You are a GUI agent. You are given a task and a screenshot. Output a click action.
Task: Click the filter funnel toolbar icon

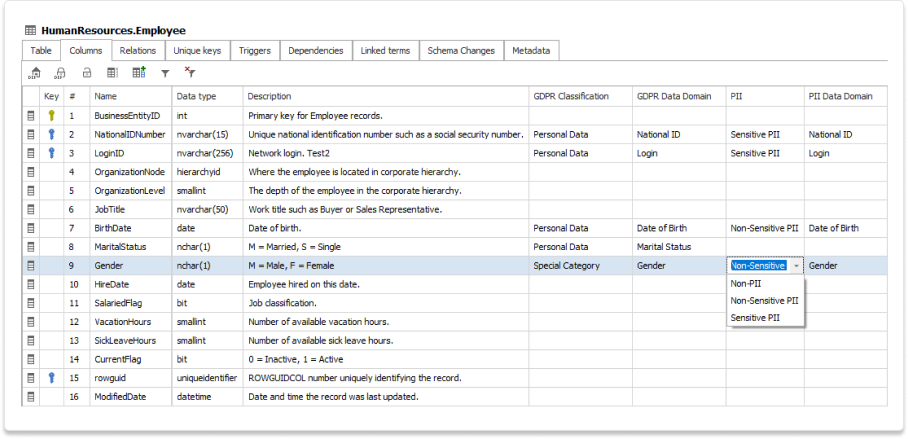pos(165,73)
